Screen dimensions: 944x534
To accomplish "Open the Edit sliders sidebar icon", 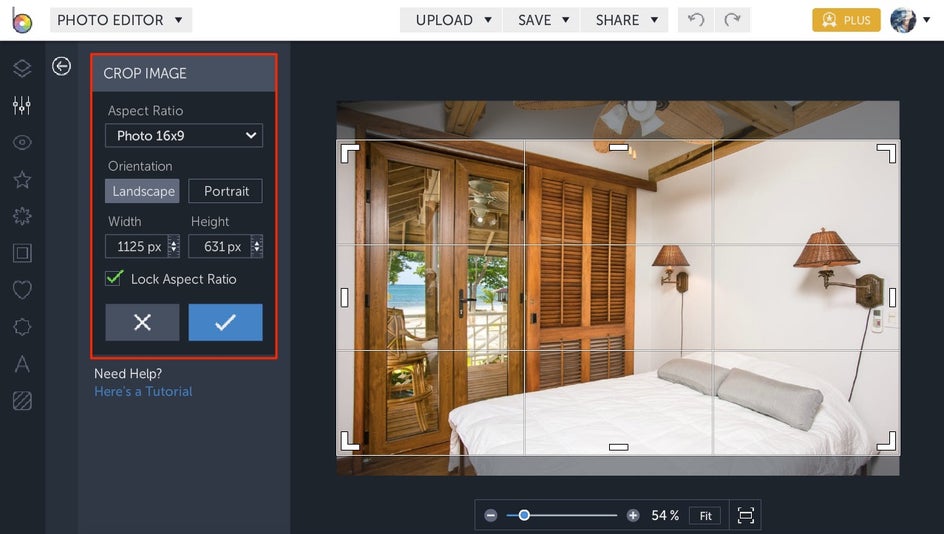I will point(22,105).
